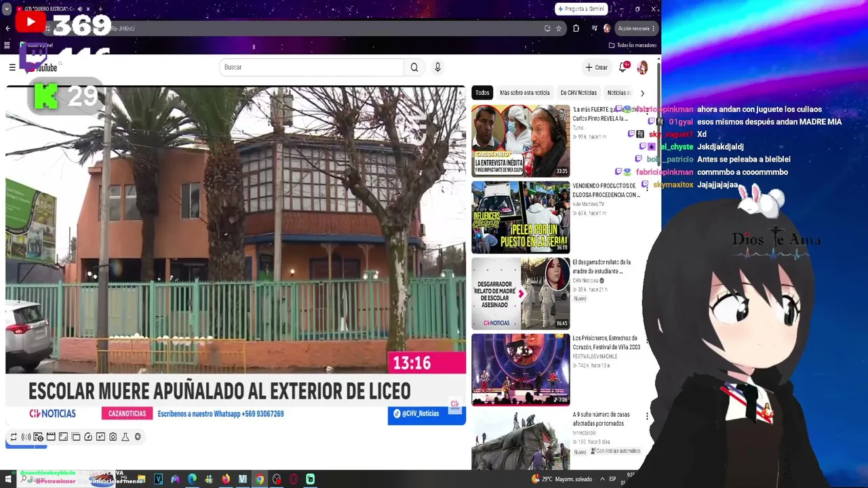Open the Chrome extensions puzzle icon
Screen dimensions: 868x488
576,28
